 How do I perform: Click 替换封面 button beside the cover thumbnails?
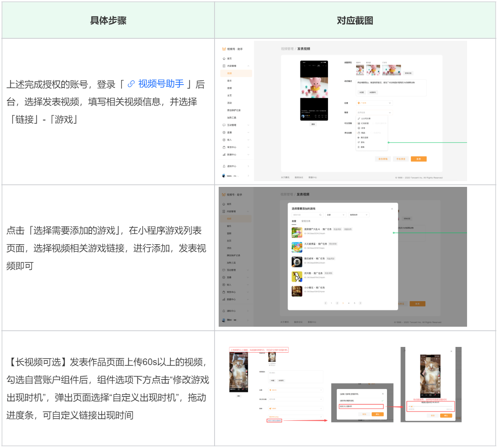(x=408, y=73)
